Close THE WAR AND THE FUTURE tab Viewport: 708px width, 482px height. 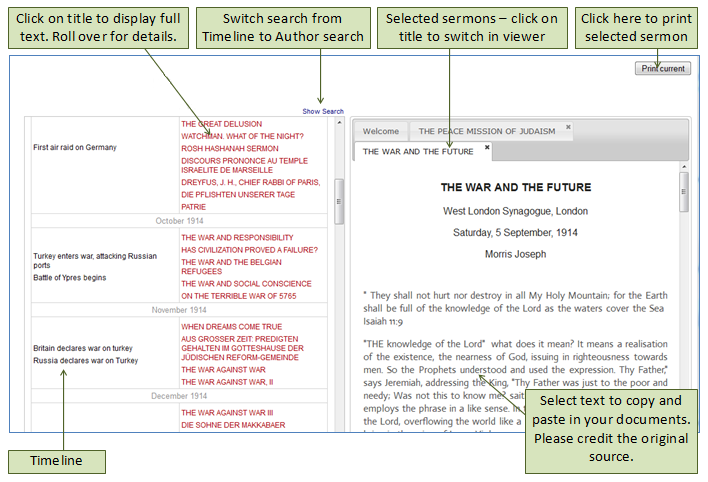pos(487,147)
